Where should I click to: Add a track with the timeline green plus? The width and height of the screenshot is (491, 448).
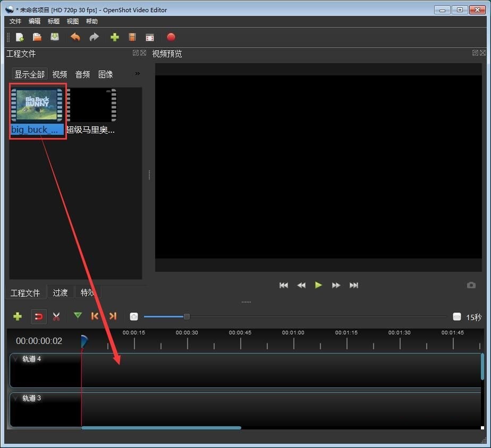(18, 316)
